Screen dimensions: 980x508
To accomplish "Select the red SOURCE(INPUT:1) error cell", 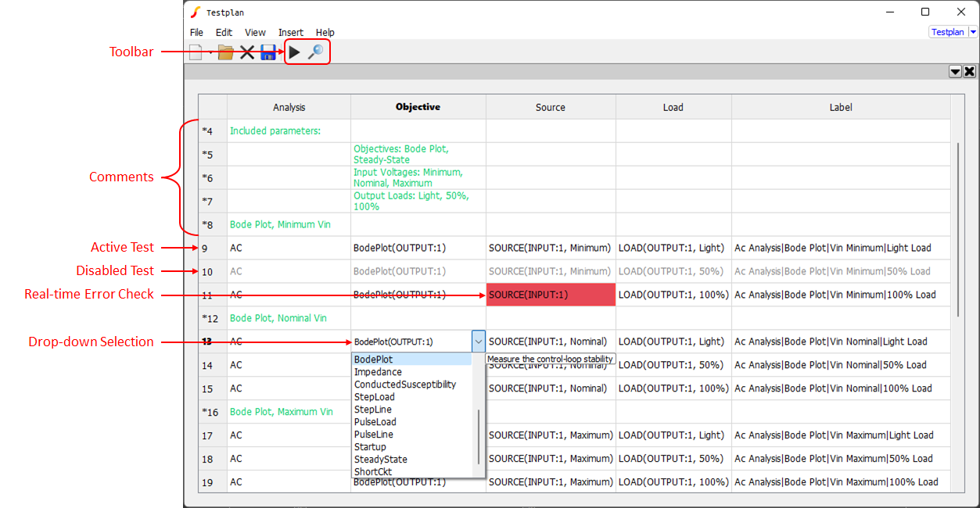I will click(x=551, y=295).
